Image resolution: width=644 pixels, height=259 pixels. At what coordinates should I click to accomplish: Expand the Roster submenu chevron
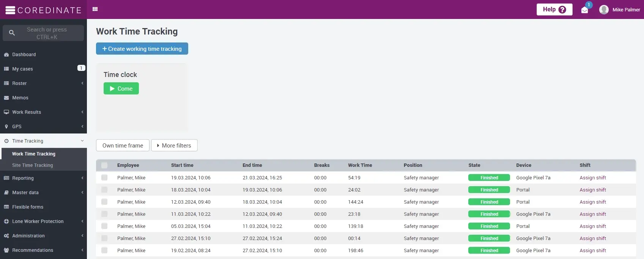[x=82, y=83]
